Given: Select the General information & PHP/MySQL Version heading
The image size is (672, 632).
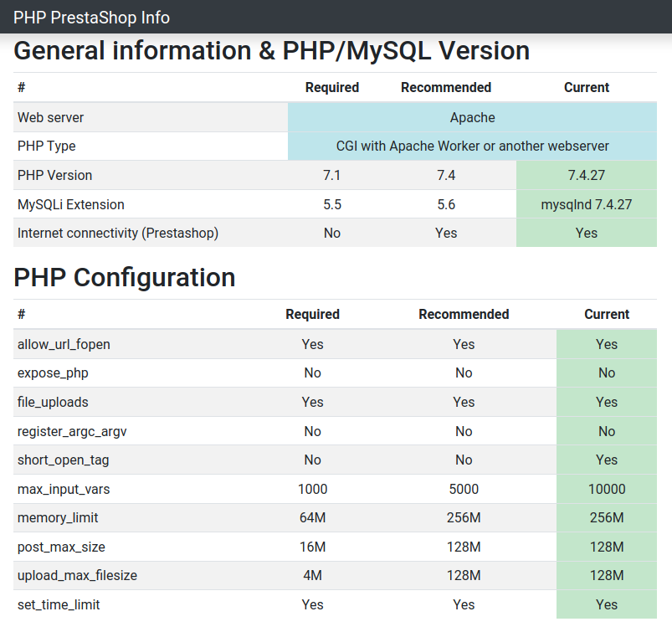Looking at the screenshot, I should click(x=272, y=50).
